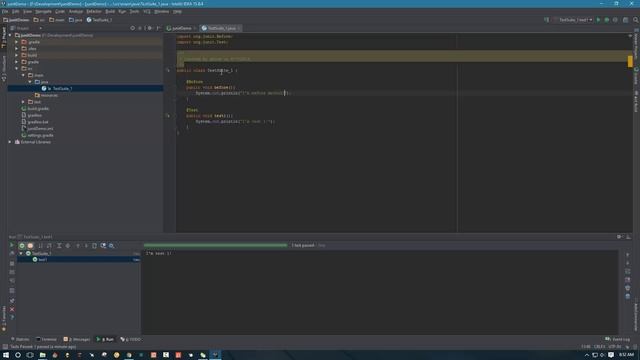Expand the .gradle folder

pos(17,42)
